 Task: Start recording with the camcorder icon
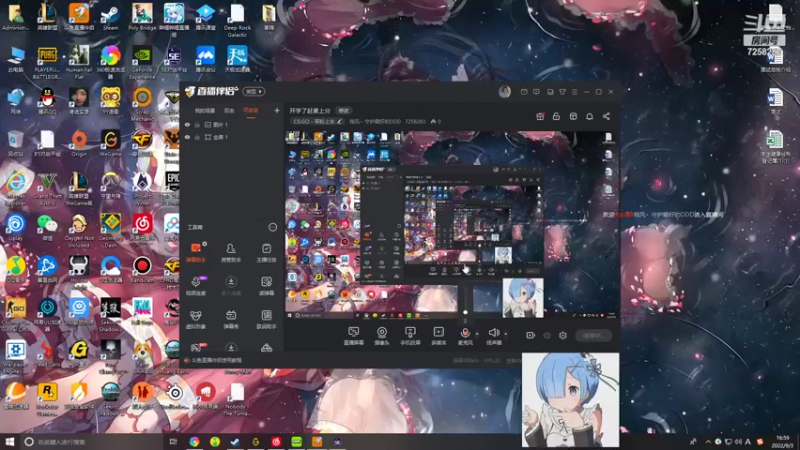(531, 335)
